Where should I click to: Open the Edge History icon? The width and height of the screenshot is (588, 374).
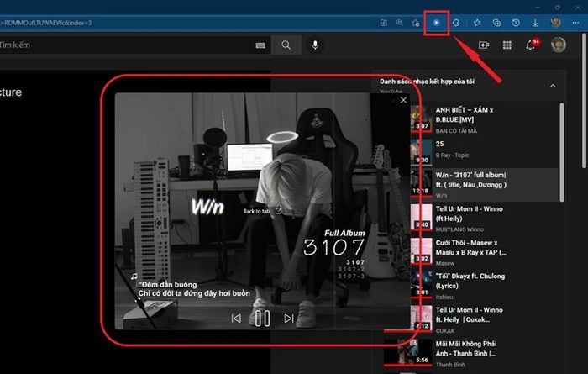(516, 23)
